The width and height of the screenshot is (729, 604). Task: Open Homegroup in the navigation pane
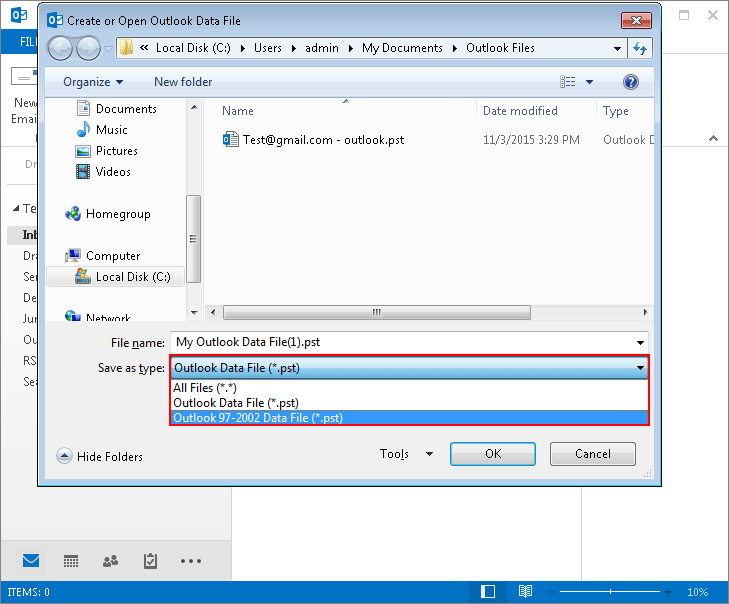coord(108,214)
